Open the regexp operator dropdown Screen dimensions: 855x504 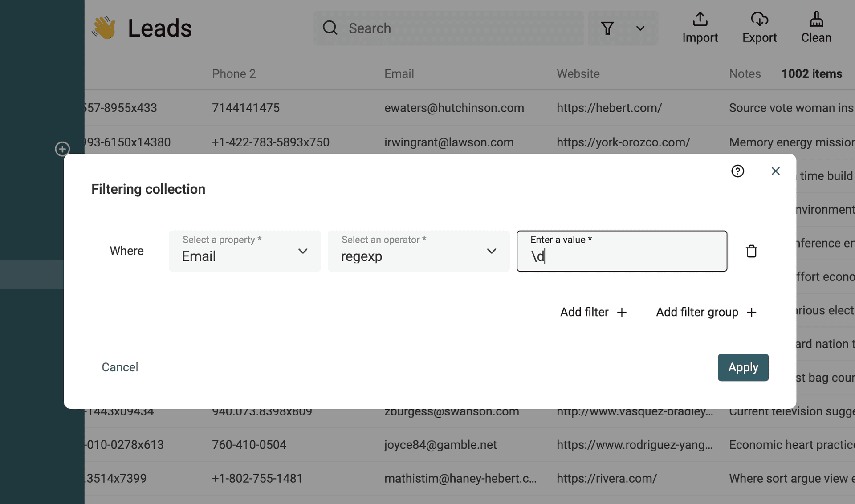(x=418, y=251)
